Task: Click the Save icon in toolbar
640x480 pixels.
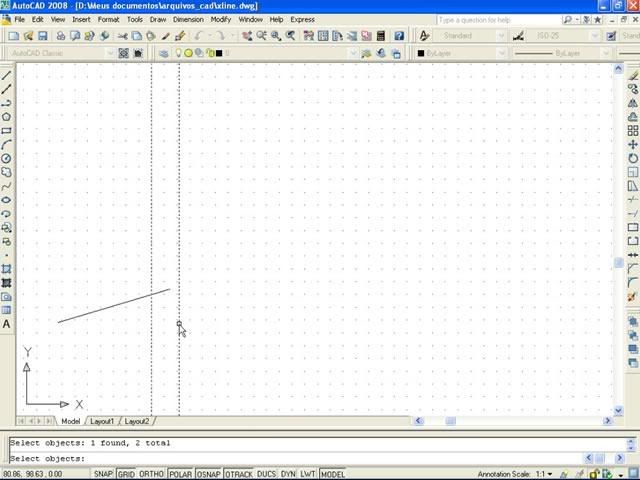Action: (x=43, y=36)
